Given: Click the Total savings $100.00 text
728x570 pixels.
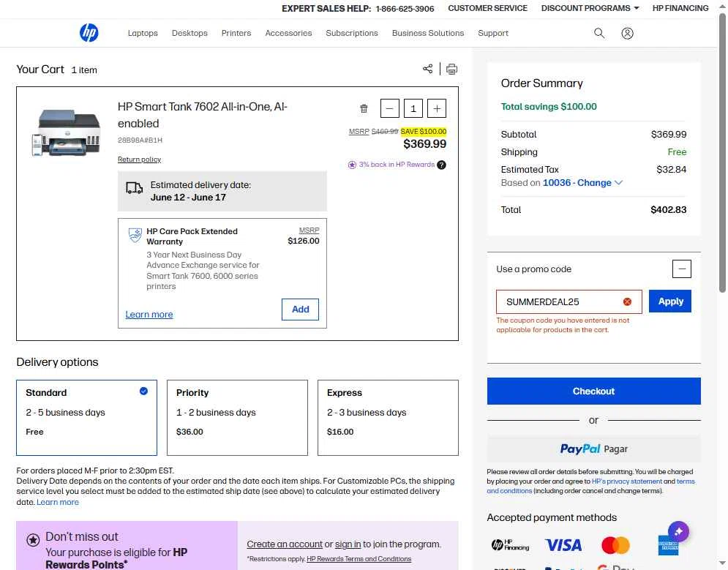Looking at the screenshot, I should pyautogui.click(x=549, y=107).
